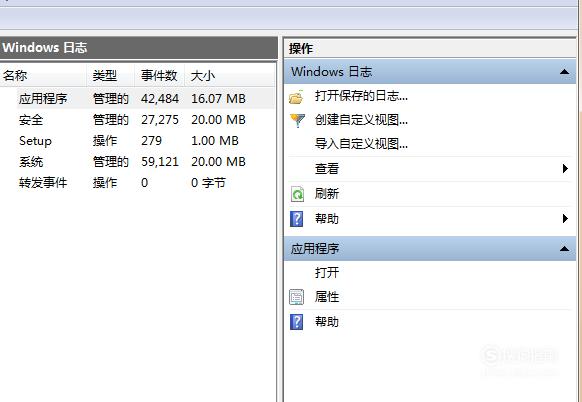
Task: Collapse the Windows 日志 actions section arrow
Action: coord(564,72)
